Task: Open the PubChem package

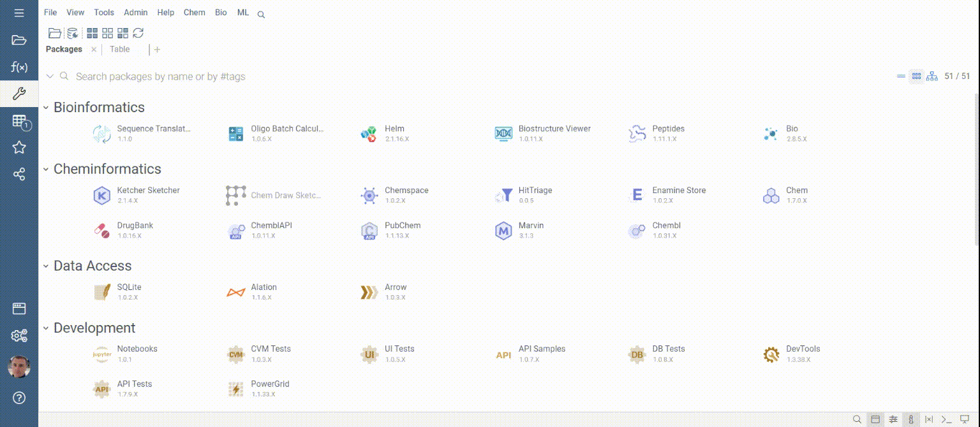Action: point(369,231)
